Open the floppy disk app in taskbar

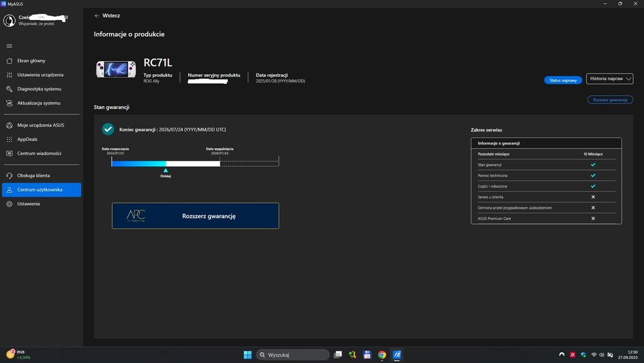point(367,355)
